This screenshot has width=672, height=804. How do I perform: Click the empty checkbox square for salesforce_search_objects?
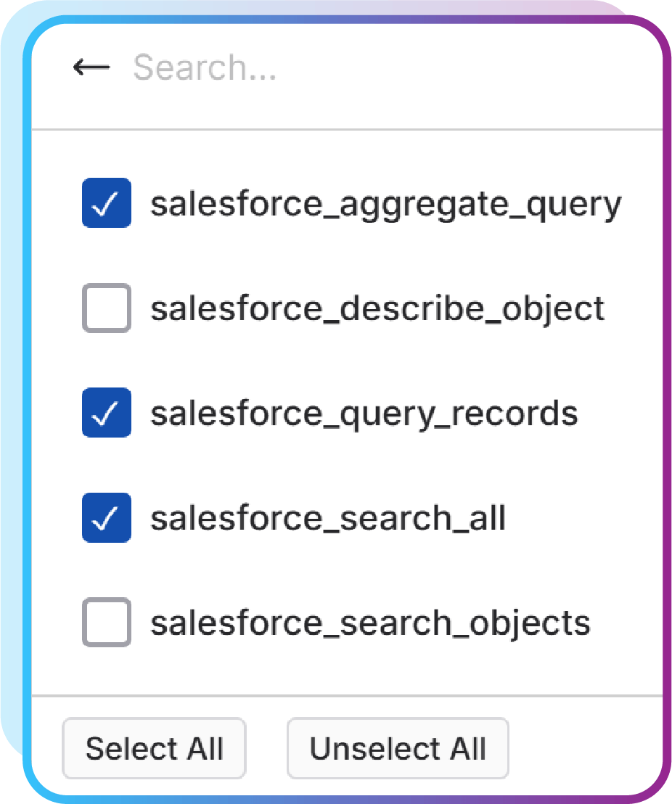point(107,622)
